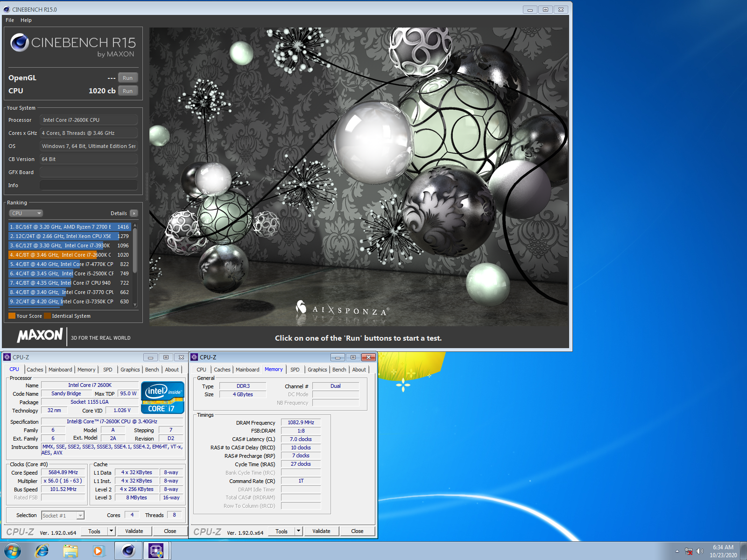Open Caches tab in right CPU-Z

coord(222,370)
